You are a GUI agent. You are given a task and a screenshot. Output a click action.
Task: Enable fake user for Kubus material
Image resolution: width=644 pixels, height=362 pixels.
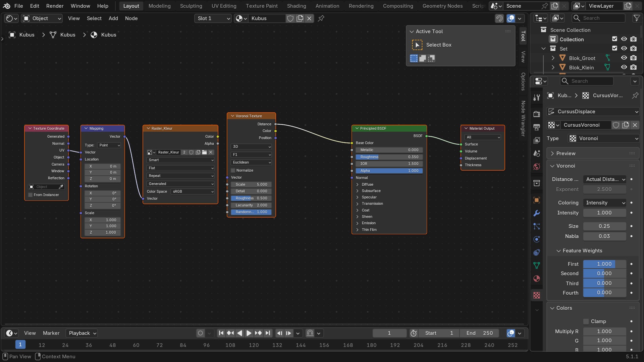tap(290, 18)
